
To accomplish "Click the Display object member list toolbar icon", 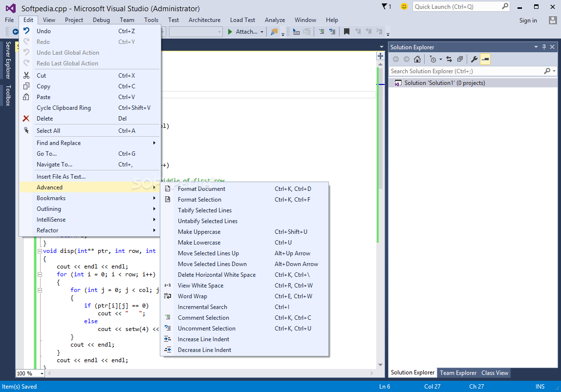I will click(x=296, y=32).
